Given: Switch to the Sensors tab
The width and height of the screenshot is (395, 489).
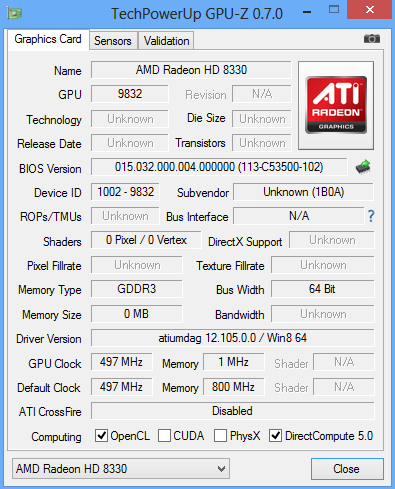Looking at the screenshot, I should point(113,41).
